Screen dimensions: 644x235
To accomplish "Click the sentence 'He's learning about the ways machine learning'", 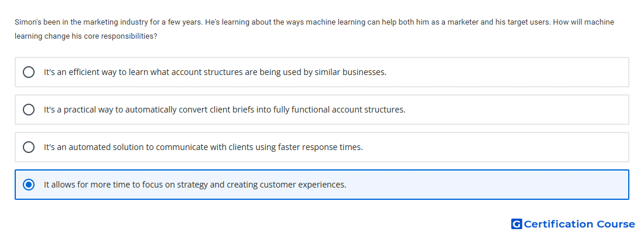I will point(378,22).
